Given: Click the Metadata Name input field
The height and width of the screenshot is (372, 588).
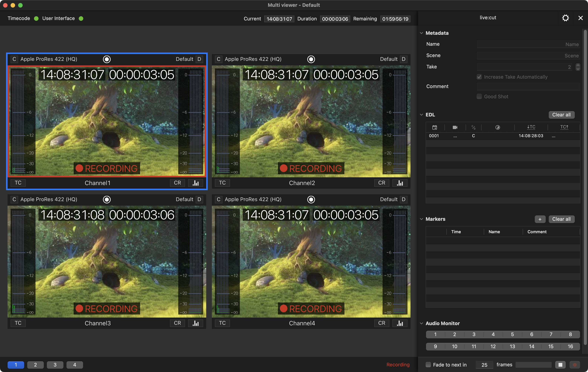Looking at the screenshot, I should (528, 44).
